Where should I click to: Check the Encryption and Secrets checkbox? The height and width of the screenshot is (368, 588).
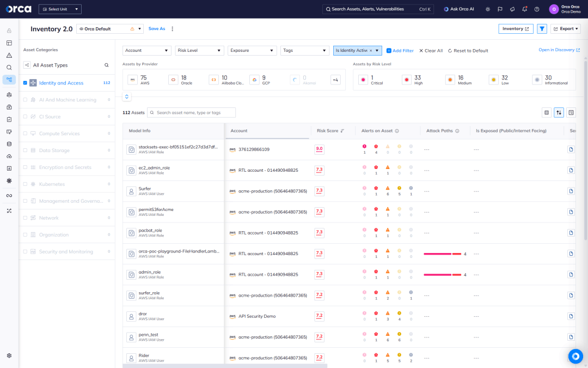coord(25,167)
